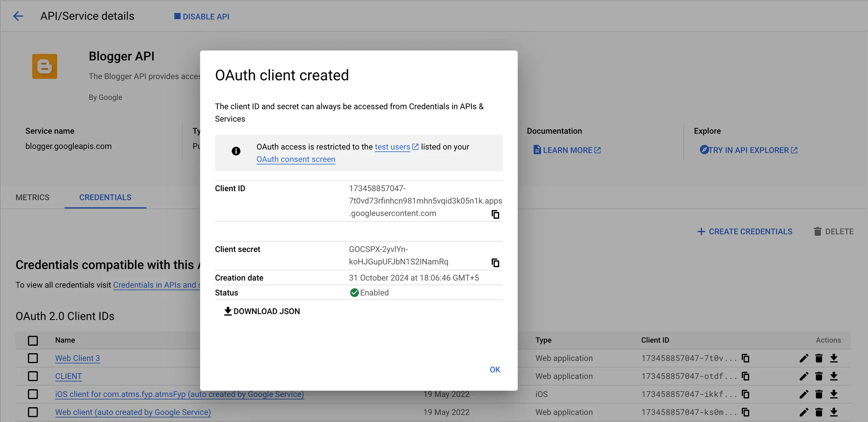
Task: Open OAuth consent screen link
Action: click(x=296, y=159)
